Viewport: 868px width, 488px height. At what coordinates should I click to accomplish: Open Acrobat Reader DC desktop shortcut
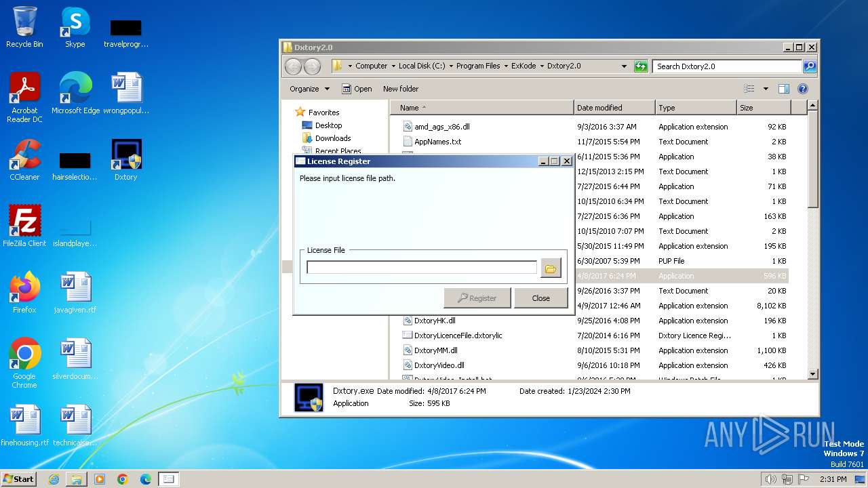(x=24, y=98)
